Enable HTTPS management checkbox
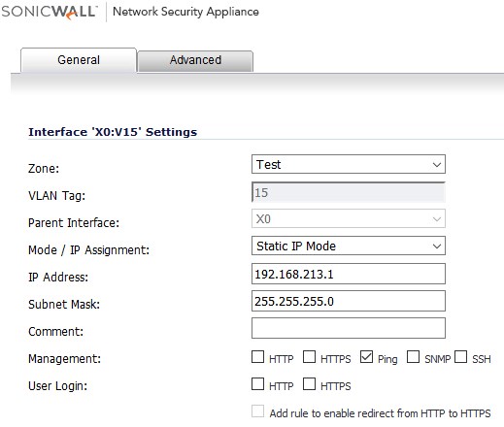Image resolution: width=504 pixels, height=427 pixels. pyautogui.click(x=309, y=357)
